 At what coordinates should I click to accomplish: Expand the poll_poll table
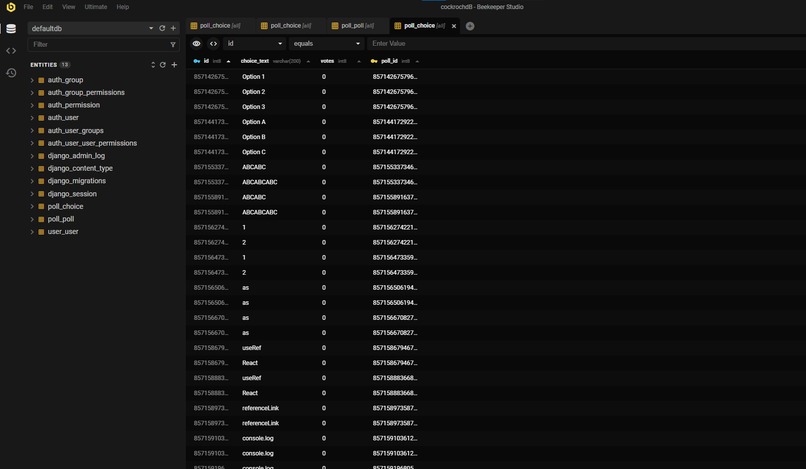tap(32, 220)
